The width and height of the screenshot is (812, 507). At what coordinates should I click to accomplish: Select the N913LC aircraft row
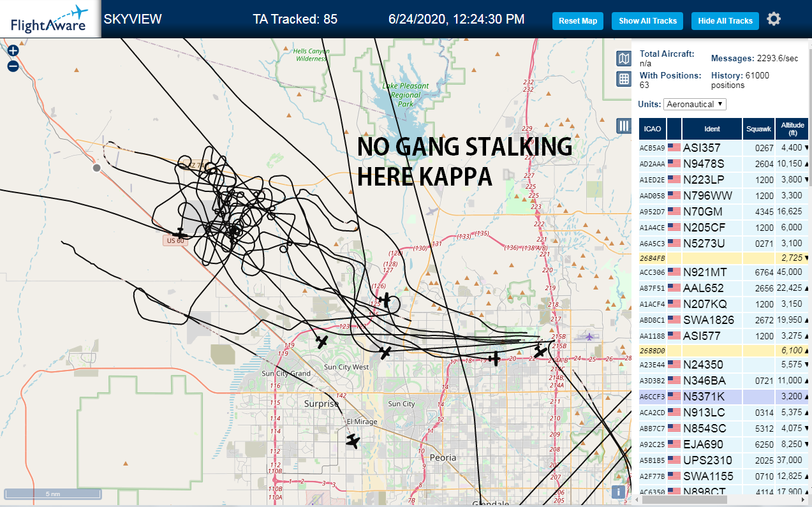click(723, 413)
